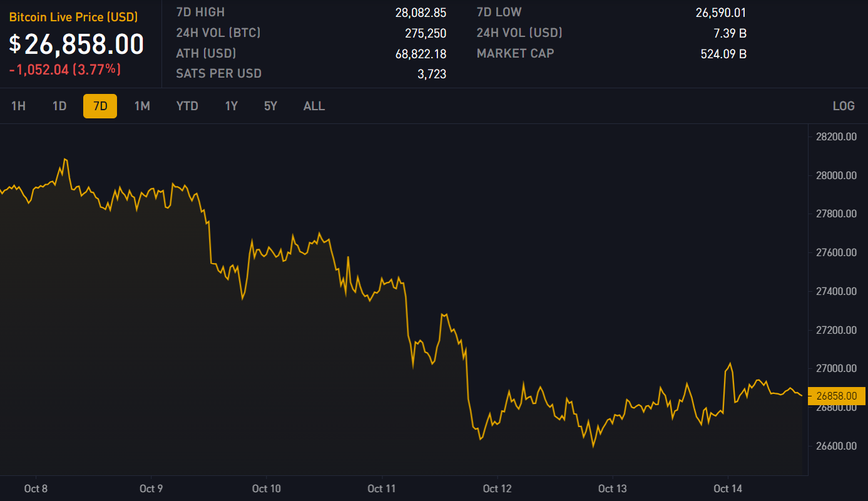Click the highlighted 7D range button
Screen dimensions: 868x501
click(x=100, y=106)
